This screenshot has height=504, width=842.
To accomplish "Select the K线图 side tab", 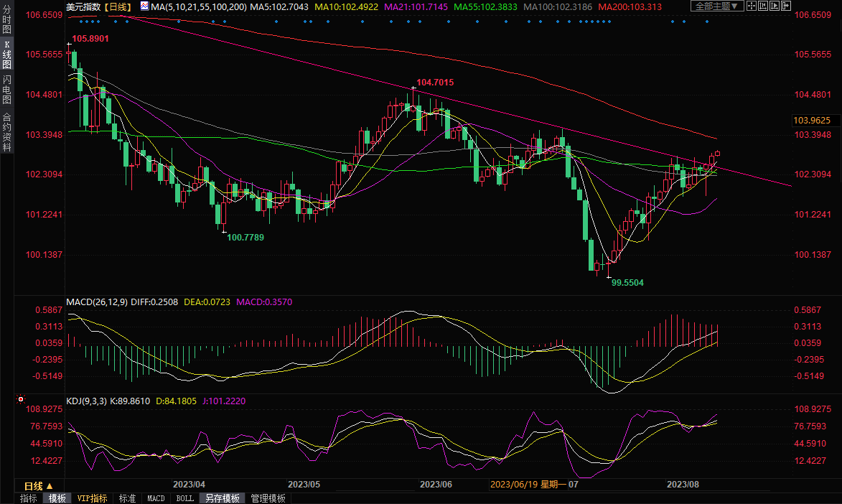I will (6, 55).
